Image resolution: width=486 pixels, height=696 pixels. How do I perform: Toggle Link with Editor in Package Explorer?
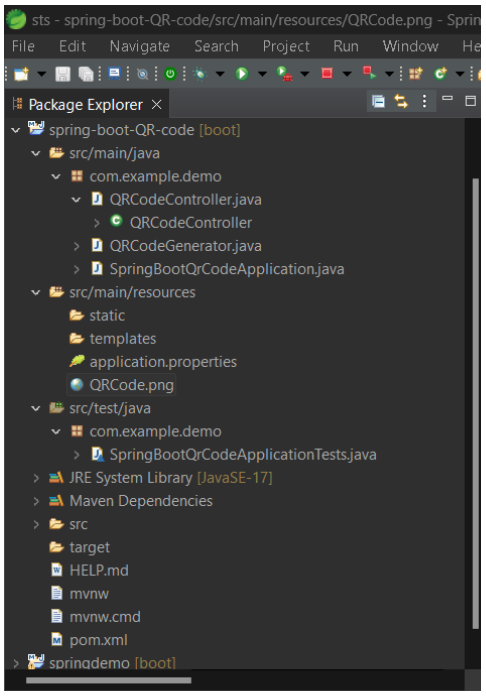pos(401,102)
